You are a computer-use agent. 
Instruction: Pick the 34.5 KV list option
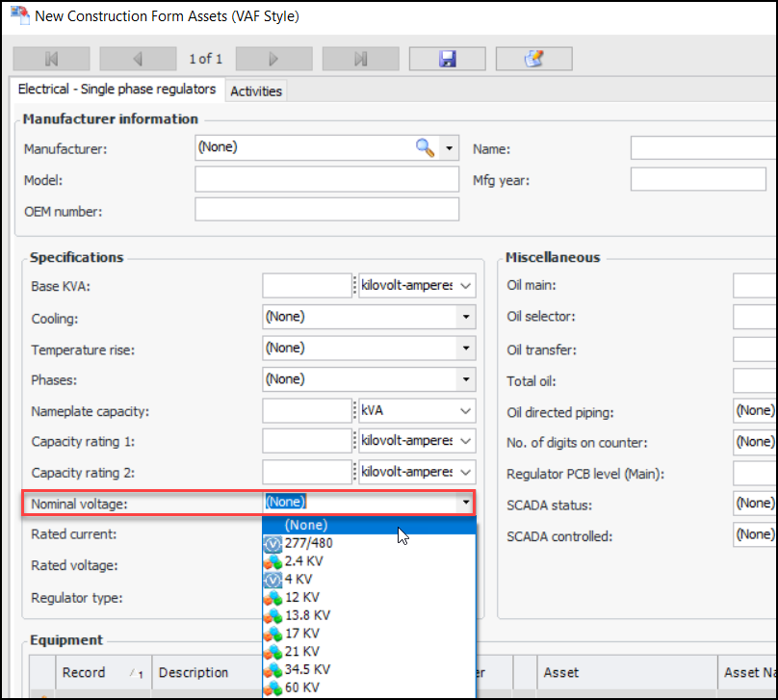(x=307, y=669)
